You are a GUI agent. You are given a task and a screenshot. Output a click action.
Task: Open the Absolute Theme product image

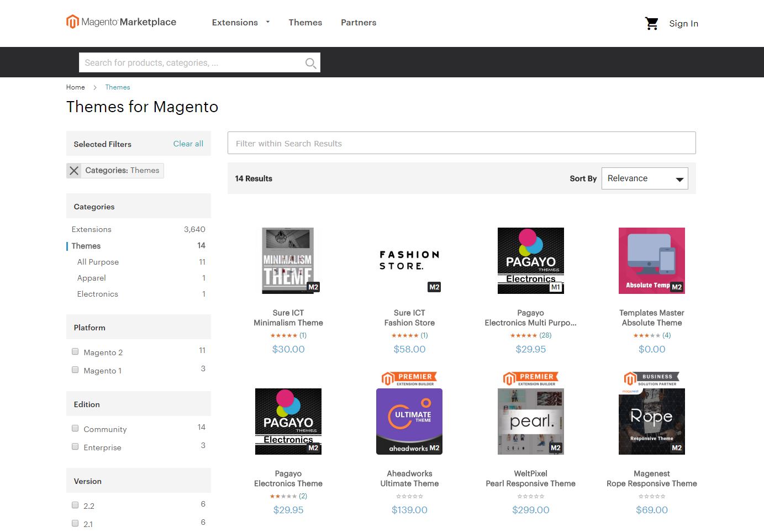tap(652, 261)
